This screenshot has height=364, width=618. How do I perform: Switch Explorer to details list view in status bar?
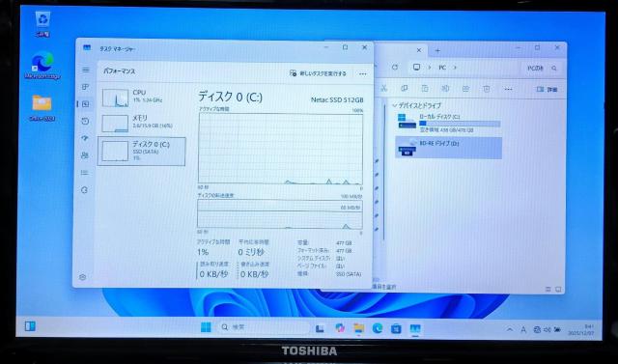pos(548,290)
